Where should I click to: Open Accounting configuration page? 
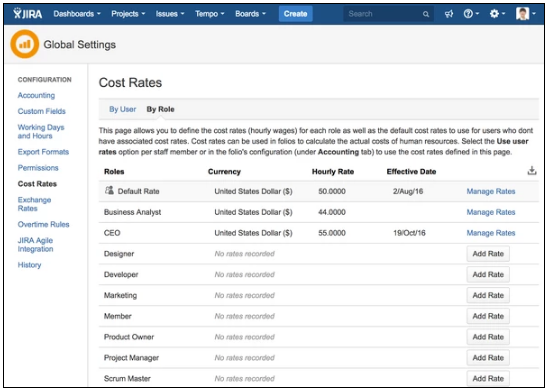tap(36, 95)
